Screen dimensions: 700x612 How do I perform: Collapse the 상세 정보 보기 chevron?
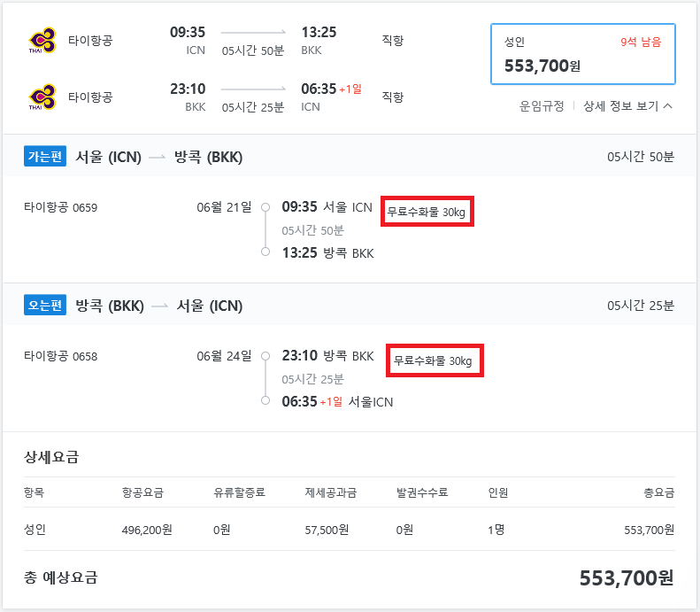(667, 106)
